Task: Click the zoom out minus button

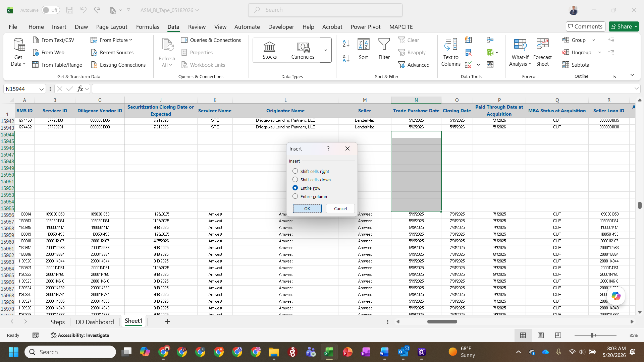Action: tap(571, 335)
